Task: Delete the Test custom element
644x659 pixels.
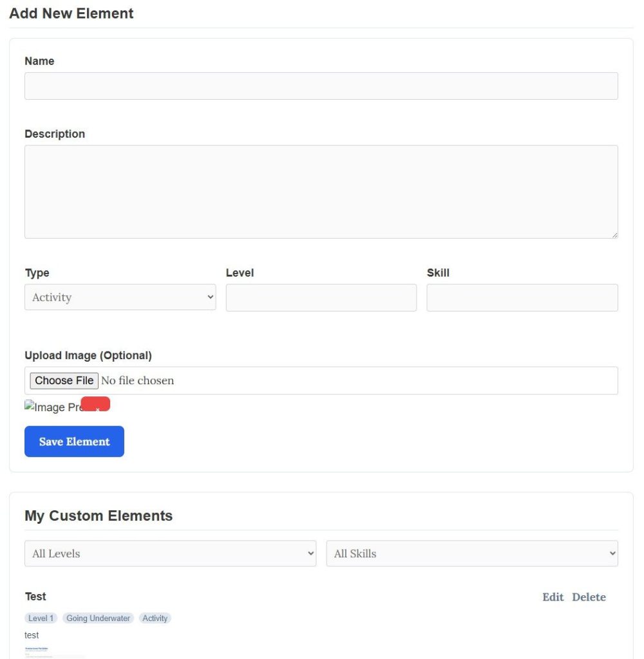Action: click(x=589, y=597)
